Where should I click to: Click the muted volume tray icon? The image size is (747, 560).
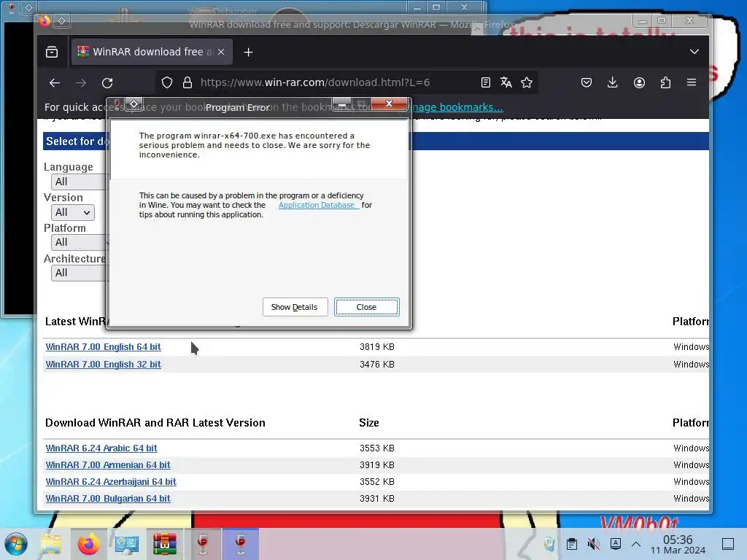(x=594, y=544)
